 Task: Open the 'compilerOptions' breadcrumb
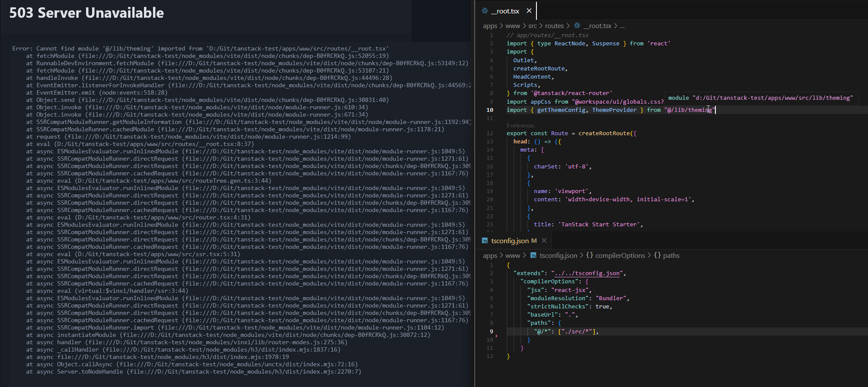pos(620,256)
